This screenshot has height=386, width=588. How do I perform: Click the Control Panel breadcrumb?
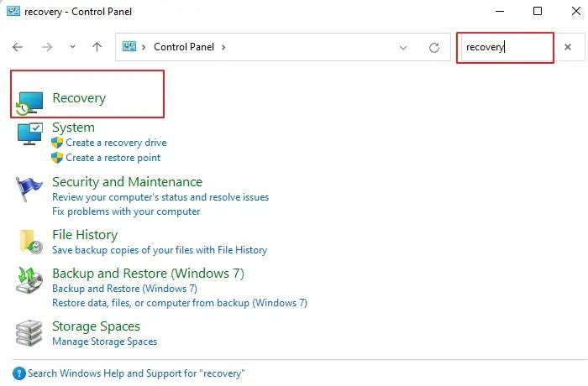tap(182, 48)
